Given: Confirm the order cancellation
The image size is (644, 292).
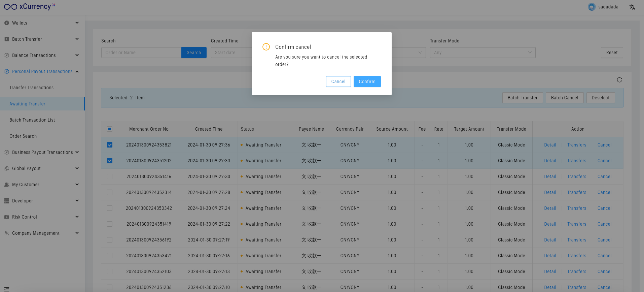Looking at the screenshot, I should pyautogui.click(x=367, y=82).
